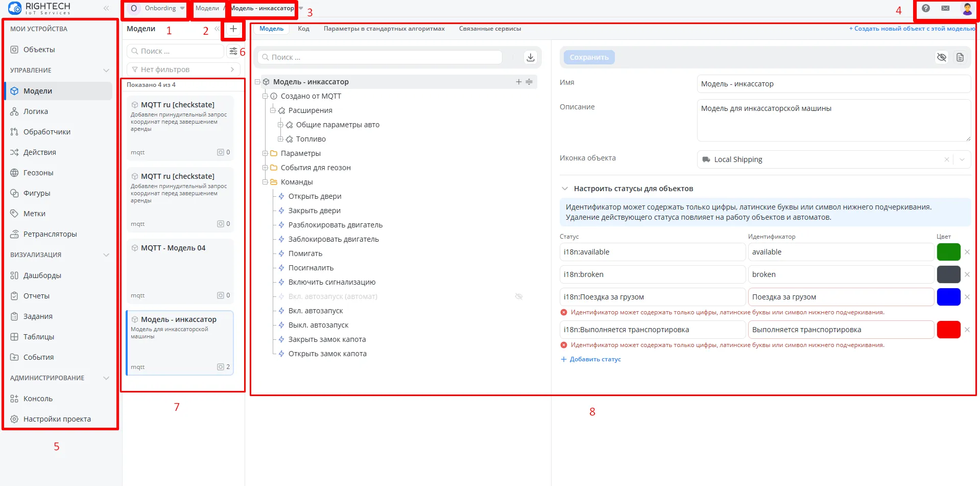
Task: Open the Геозоны section in the sidebar
Action: click(x=38, y=172)
